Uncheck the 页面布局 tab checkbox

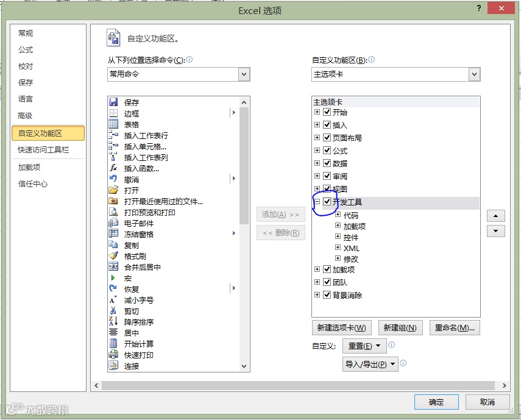(327, 137)
